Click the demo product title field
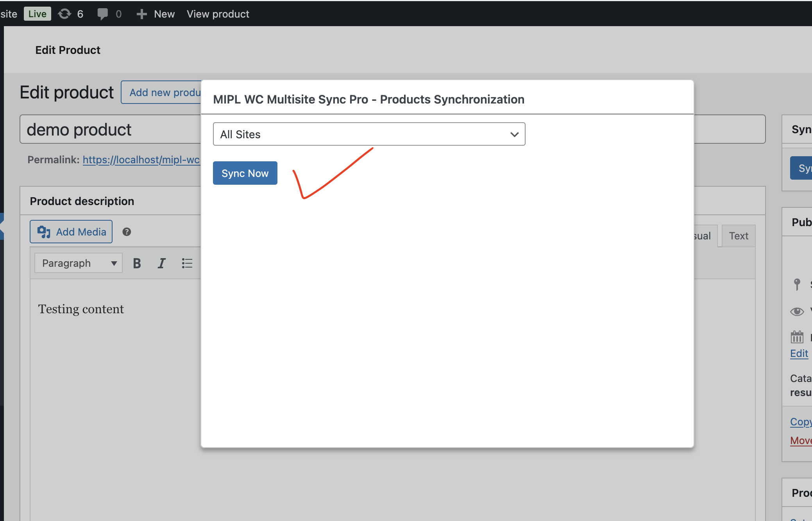The width and height of the screenshot is (812, 521). click(110, 129)
